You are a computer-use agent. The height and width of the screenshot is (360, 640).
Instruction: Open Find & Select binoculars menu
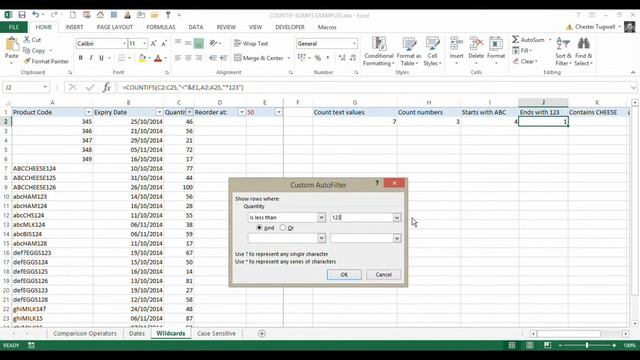[583, 51]
